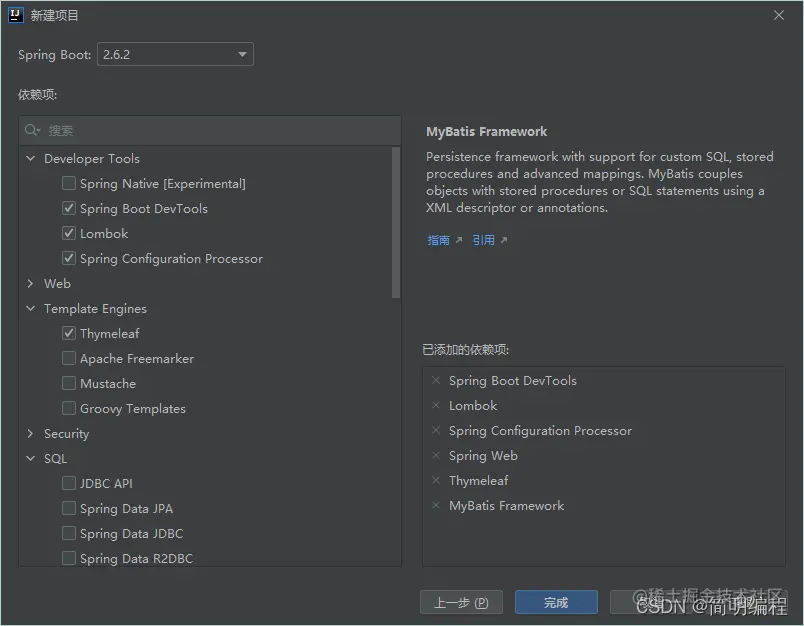Remove Spring Boot DevTools from added dependencies
The image size is (804, 626).
click(x=436, y=380)
